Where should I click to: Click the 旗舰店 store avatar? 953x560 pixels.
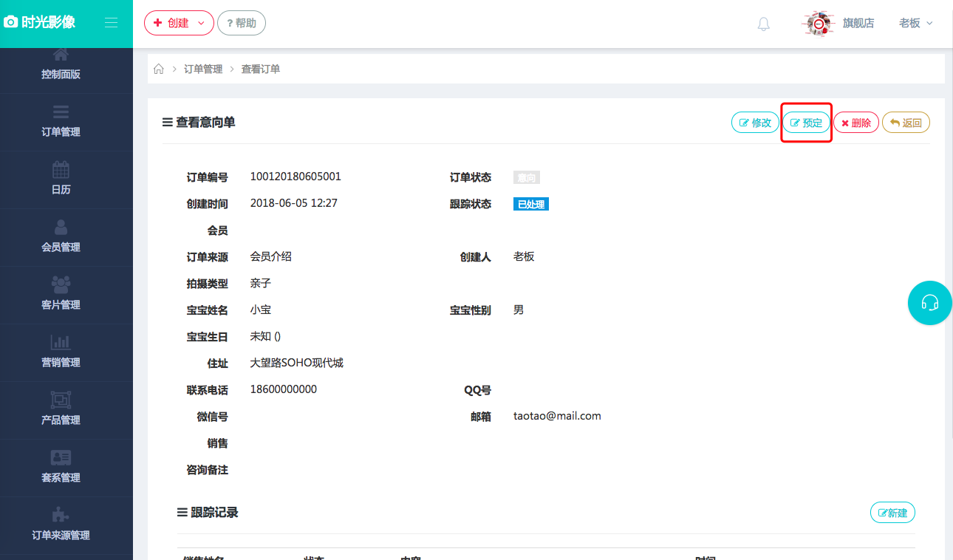pos(818,24)
